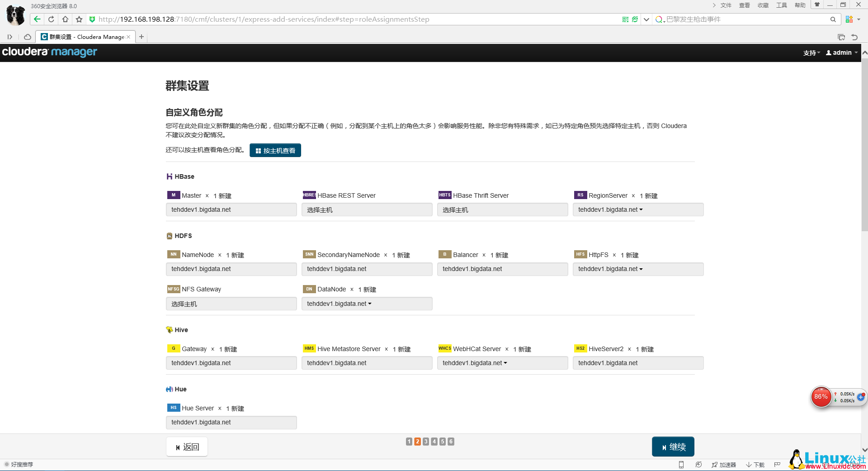This screenshot has height=471, width=868.
Task: Click the 86% accelerator progress circle
Action: coord(821,397)
